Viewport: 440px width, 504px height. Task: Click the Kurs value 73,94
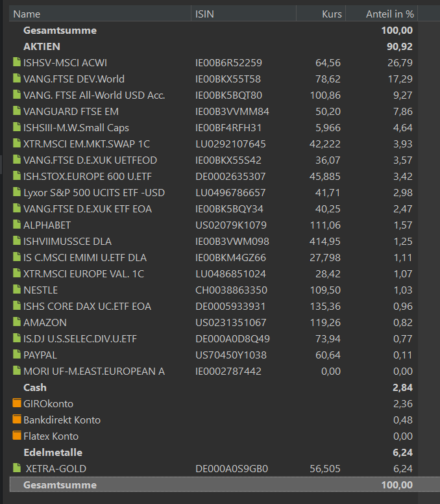pyautogui.click(x=328, y=339)
